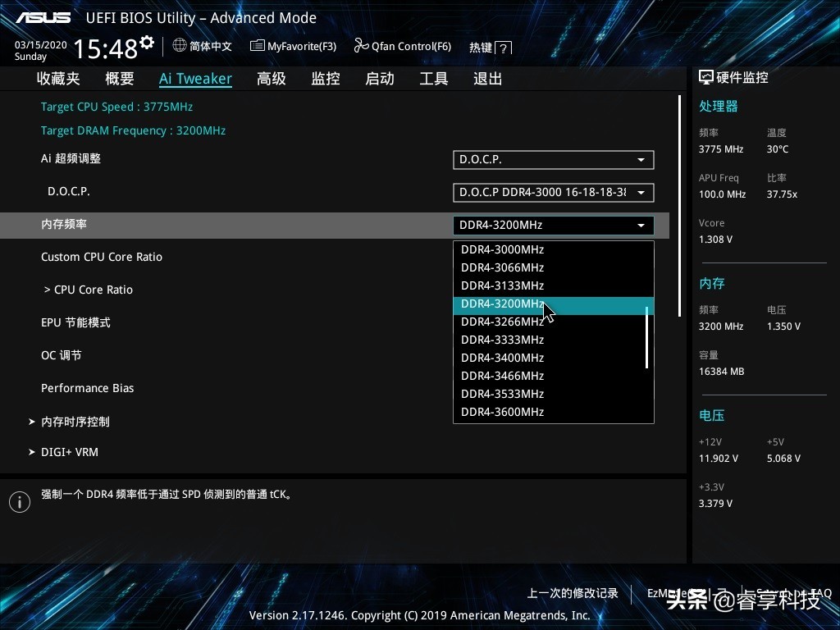
Task: Switch to the 高级 tab
Action: [272, 79]
